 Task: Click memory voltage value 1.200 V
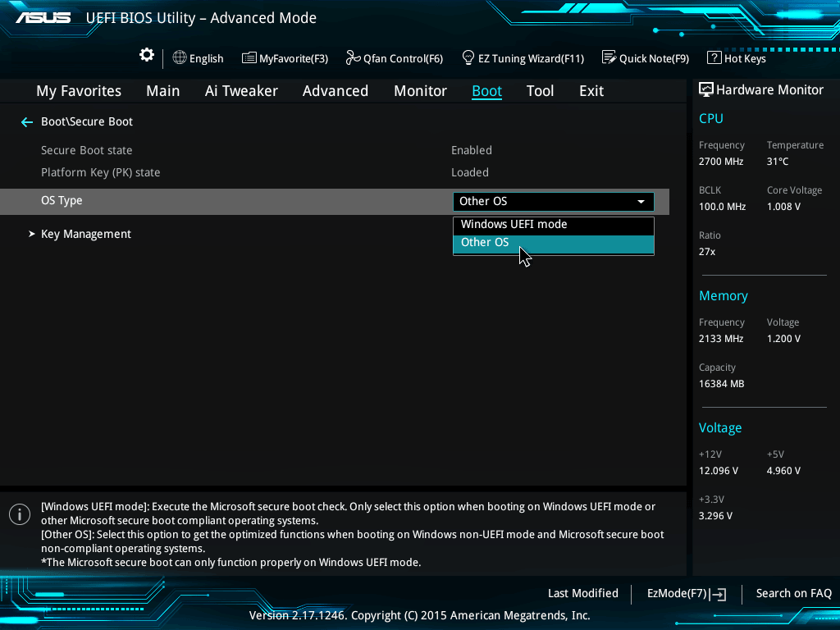(783, 339)
